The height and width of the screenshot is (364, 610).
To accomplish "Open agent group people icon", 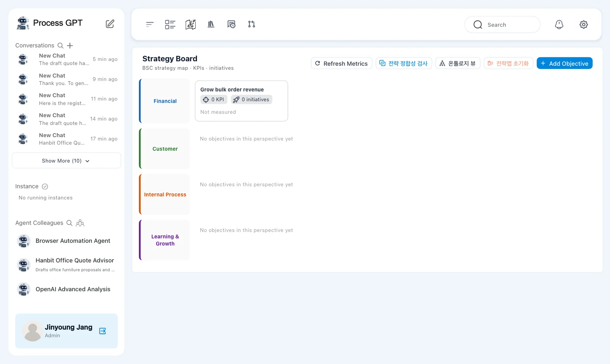I will [80, 223].
